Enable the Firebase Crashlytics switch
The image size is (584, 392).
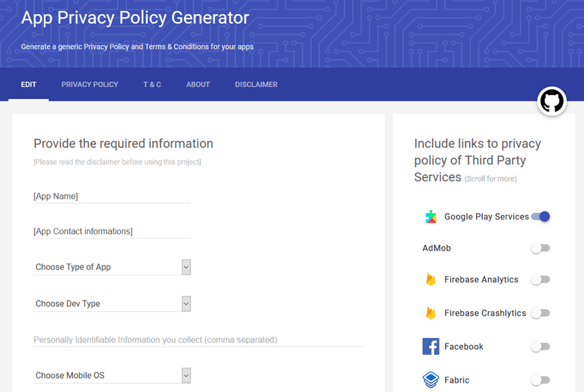point(540,312)
